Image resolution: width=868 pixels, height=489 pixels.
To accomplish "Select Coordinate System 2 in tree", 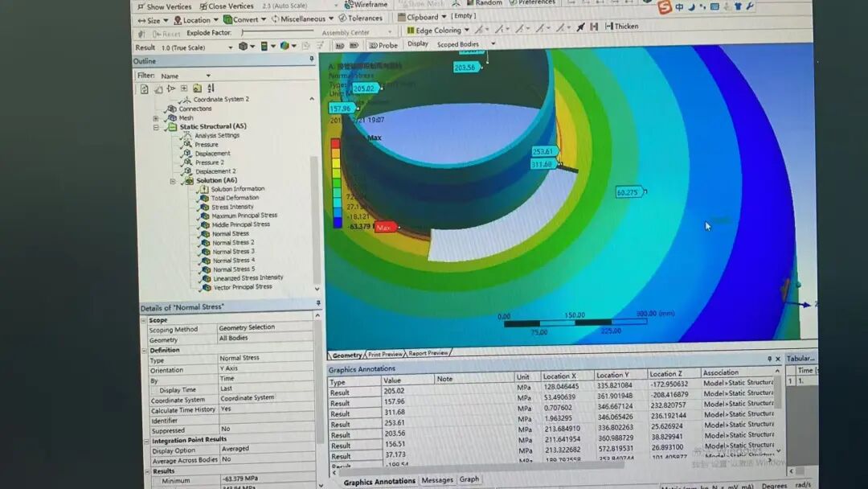I will click(221, 99).
